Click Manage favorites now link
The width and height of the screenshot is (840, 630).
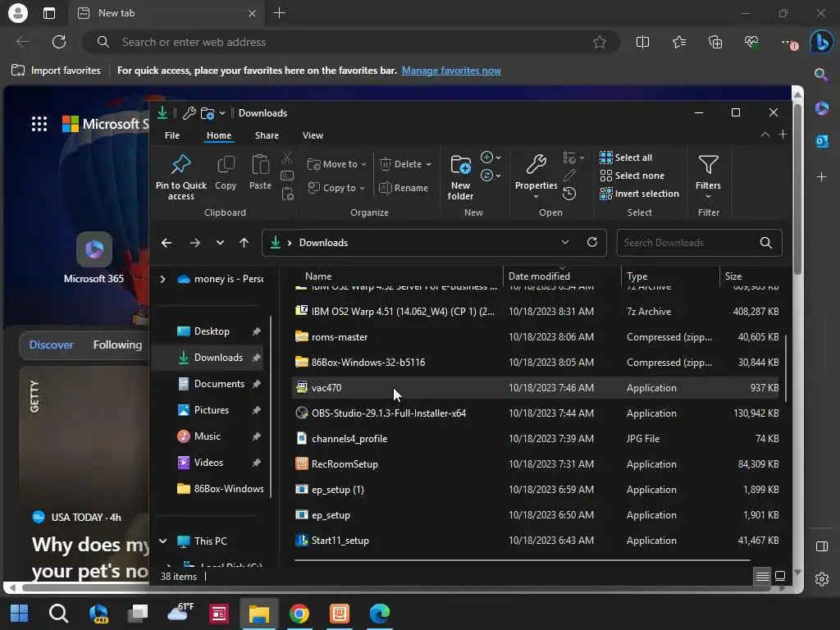coord(451,71)
